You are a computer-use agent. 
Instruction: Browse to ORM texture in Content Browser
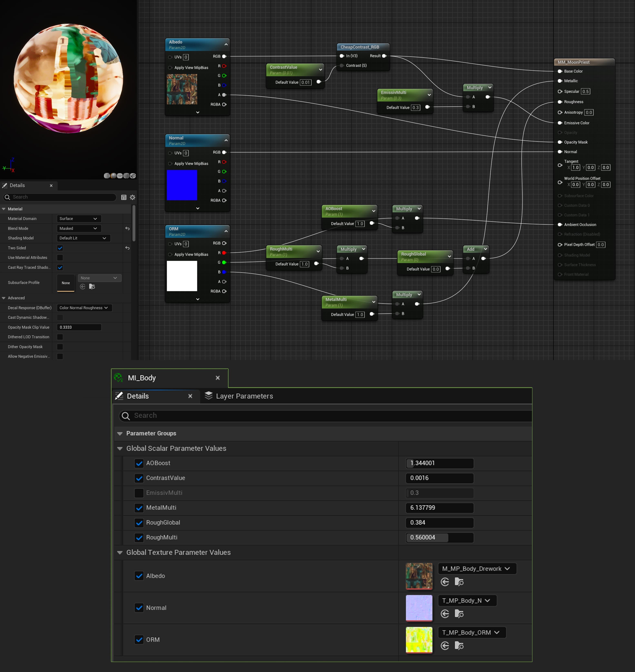(459, 646)
